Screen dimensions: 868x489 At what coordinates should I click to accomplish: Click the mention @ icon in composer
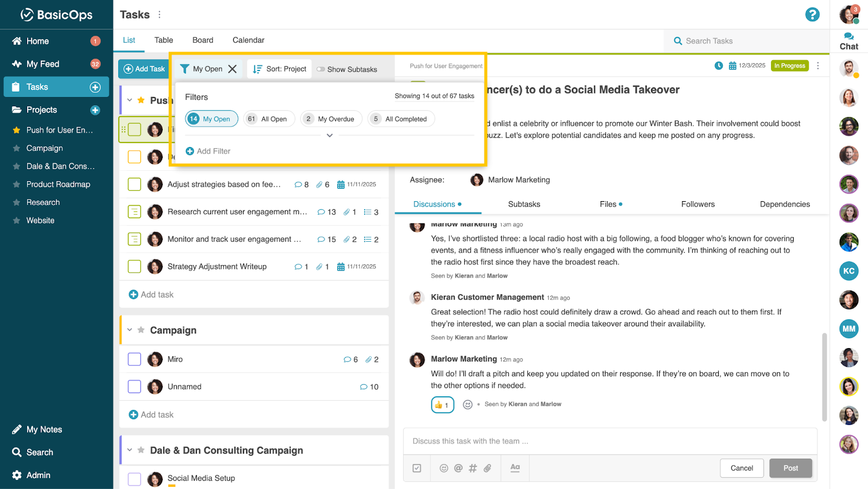[458, 468]
